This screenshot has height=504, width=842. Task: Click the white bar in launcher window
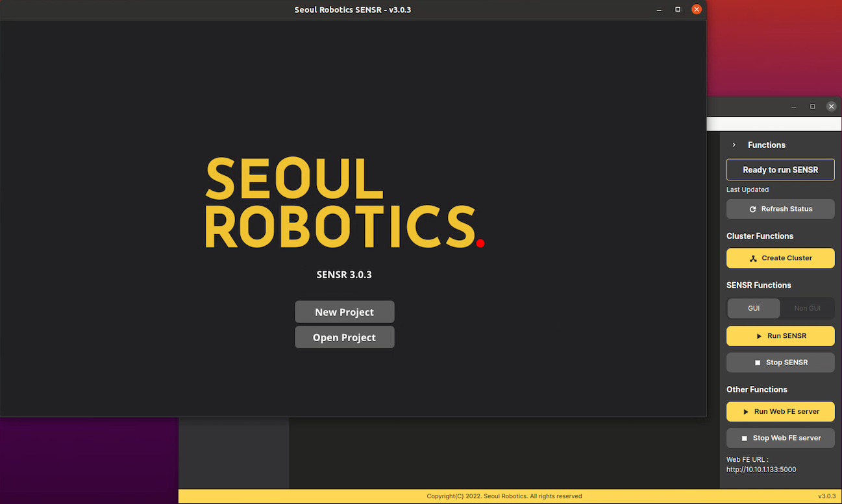point(773,124)
